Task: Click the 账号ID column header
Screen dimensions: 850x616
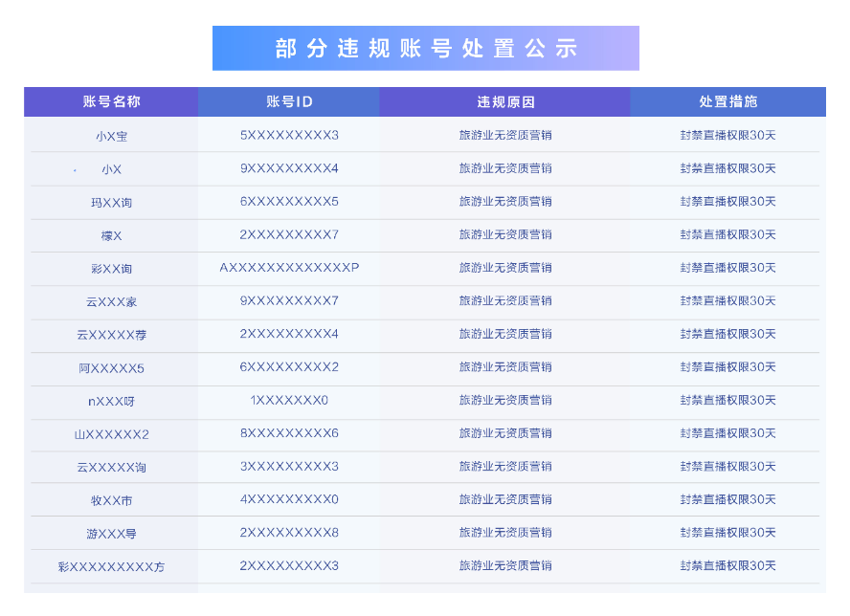Action: pyautogui.click(x=288, y=101)
